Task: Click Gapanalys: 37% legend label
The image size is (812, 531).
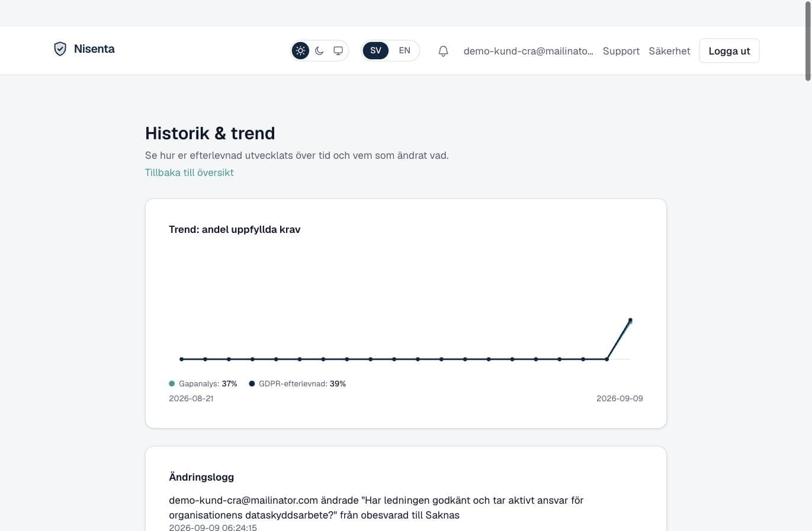Action: (x=208, y=384)
